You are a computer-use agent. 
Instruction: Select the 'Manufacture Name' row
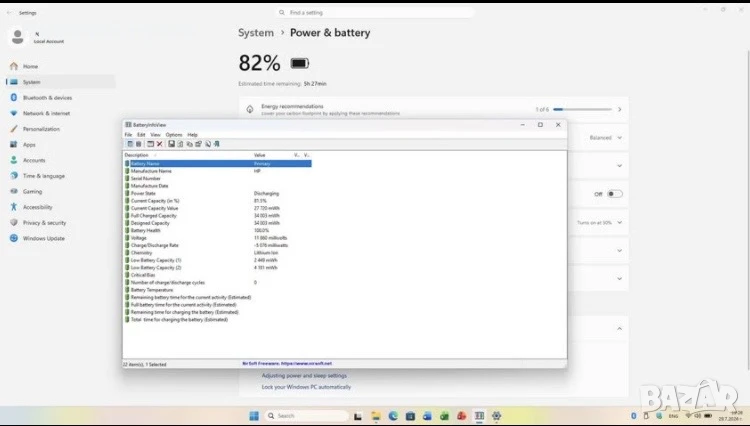pyautogui.click(x=218, y=171)
